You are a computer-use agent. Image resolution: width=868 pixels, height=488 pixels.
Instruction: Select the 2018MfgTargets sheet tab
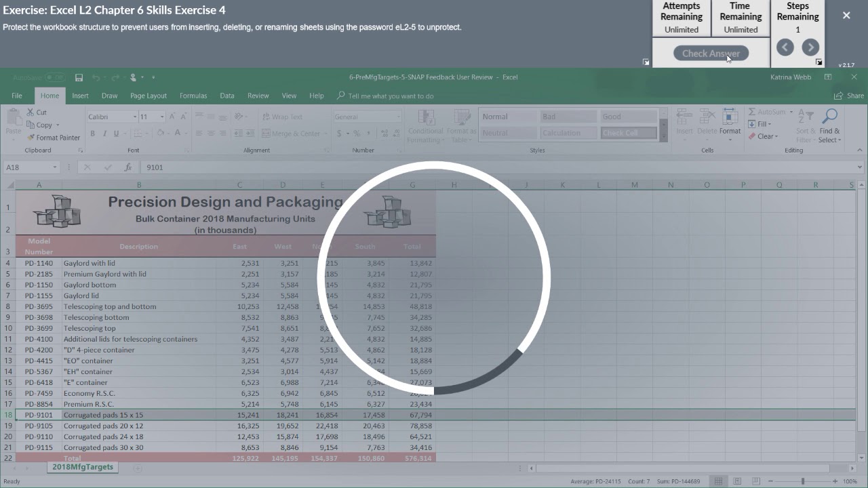pyautogui.click(x=83, y=467)
